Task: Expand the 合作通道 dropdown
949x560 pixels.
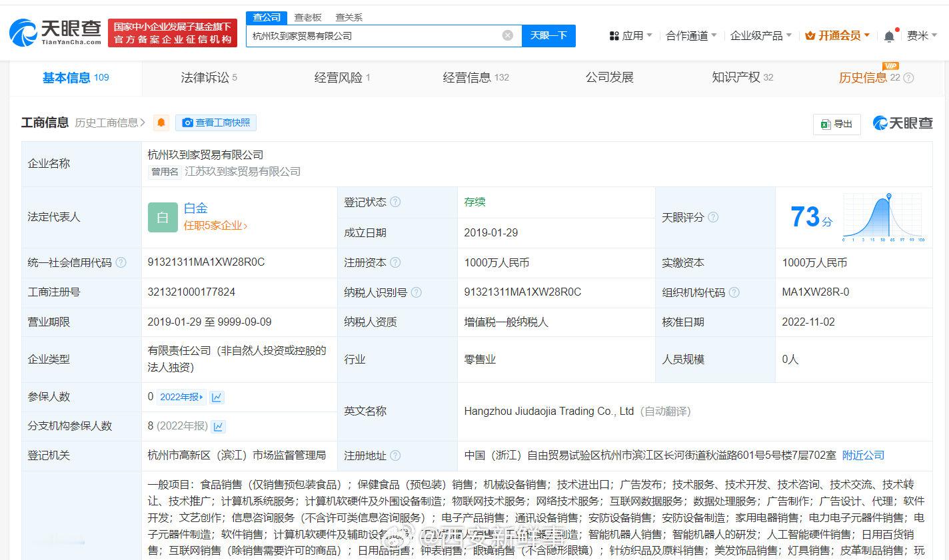Action: (691, 35)
